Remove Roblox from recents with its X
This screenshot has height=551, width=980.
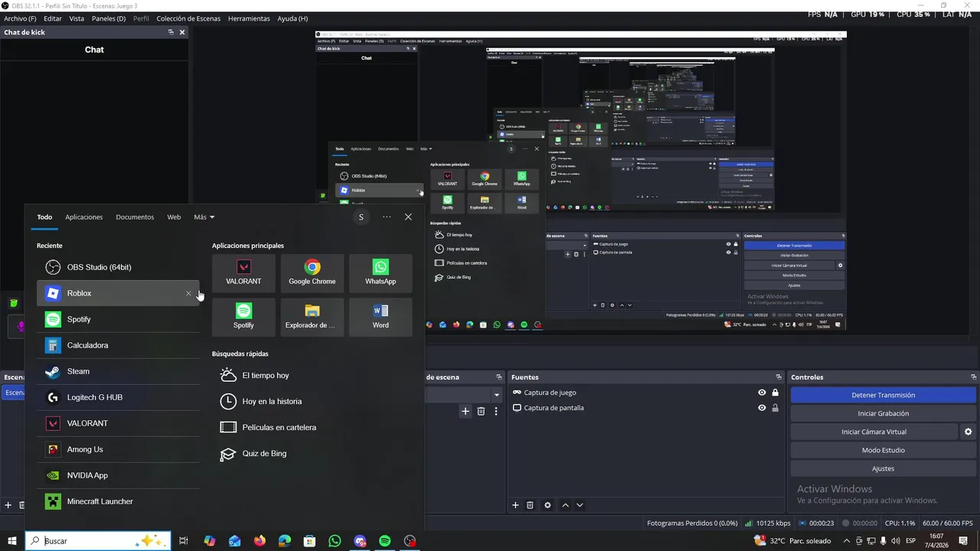tap(188, 293)
